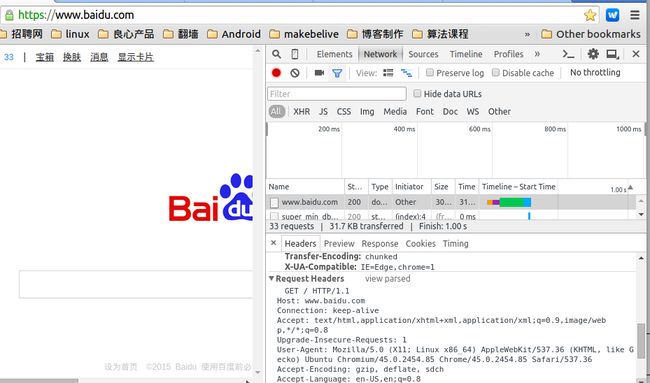Collapse the Request Headers section
Screen dimensions: 650x383
coord(272,278)
